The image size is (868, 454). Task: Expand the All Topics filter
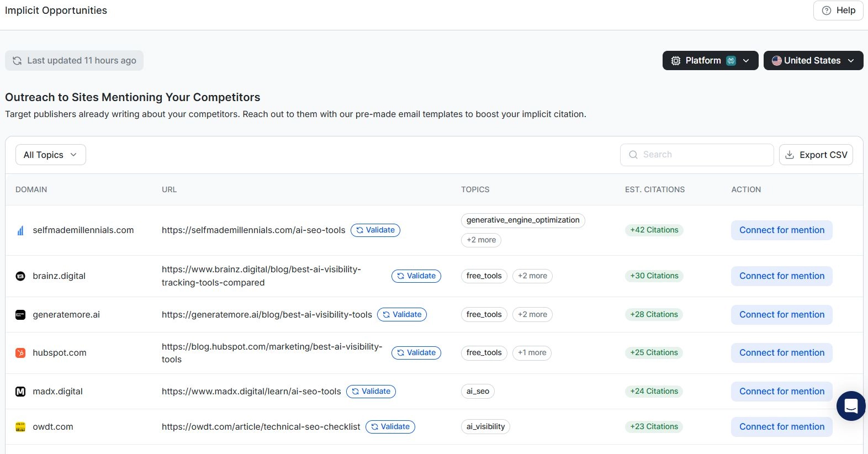(50, 155)
